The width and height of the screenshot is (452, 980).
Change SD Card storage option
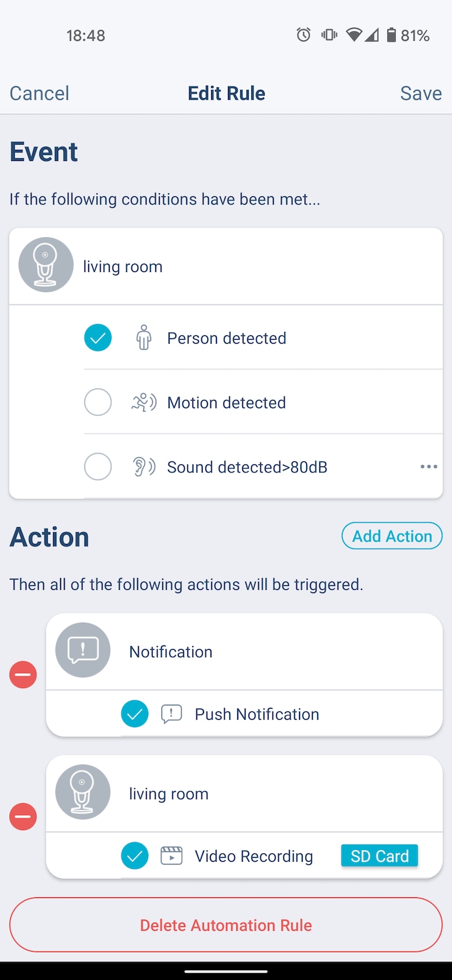[x=379, y=856]
